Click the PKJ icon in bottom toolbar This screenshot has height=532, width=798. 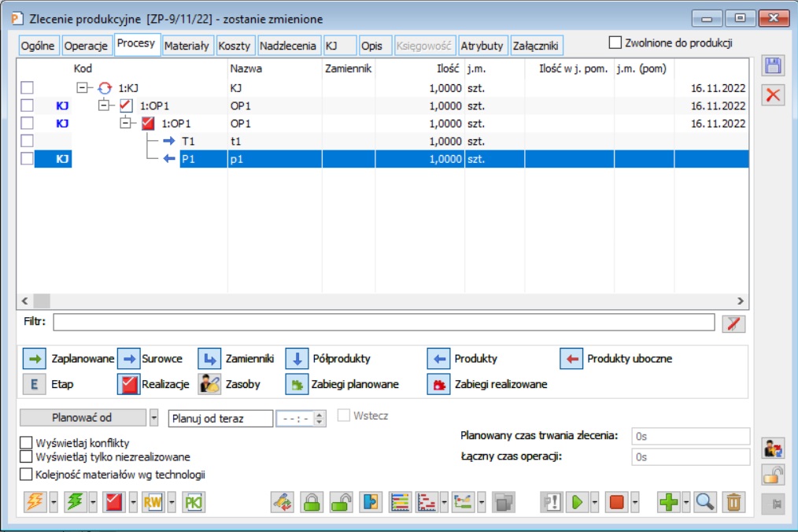193,502
